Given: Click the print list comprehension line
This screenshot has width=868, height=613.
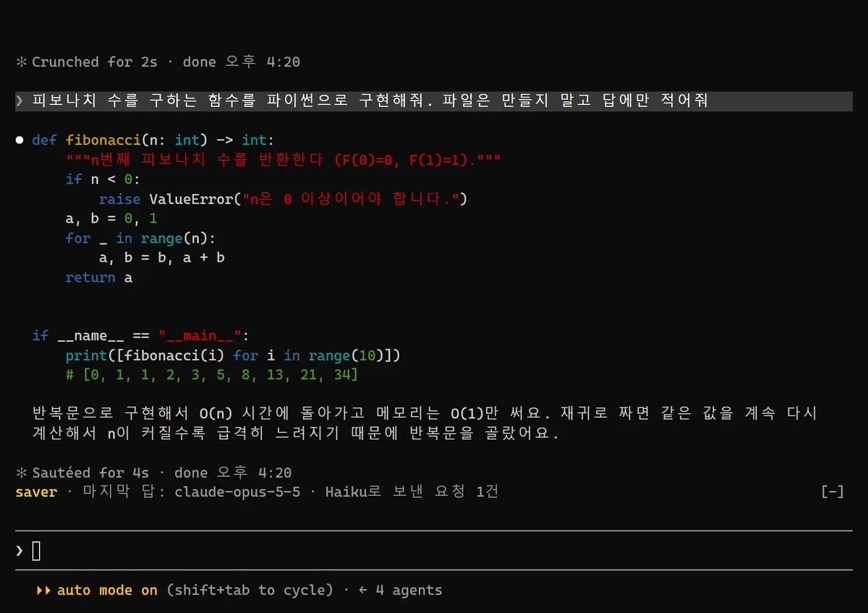Looking at the screenshot, I should point(233,355).
